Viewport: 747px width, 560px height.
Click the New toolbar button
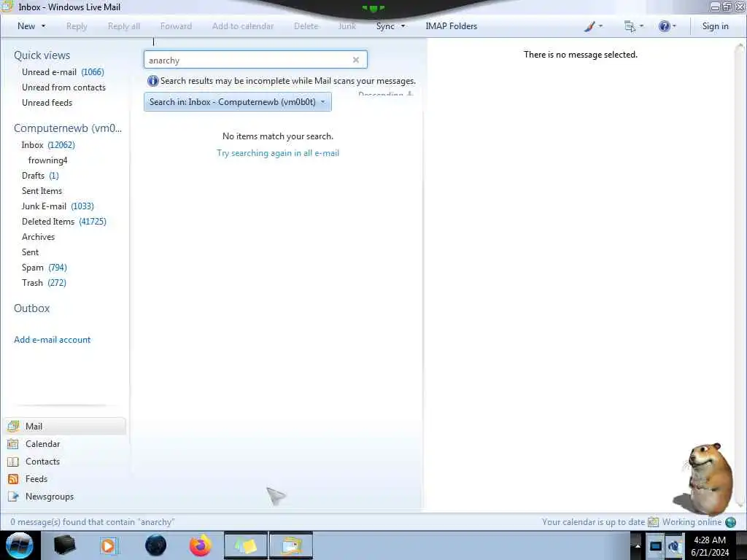(26, 26)
